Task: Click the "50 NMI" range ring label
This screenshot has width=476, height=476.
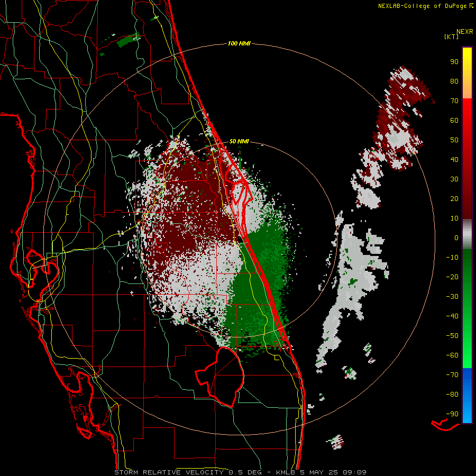Action: click(x=239, y=141)
